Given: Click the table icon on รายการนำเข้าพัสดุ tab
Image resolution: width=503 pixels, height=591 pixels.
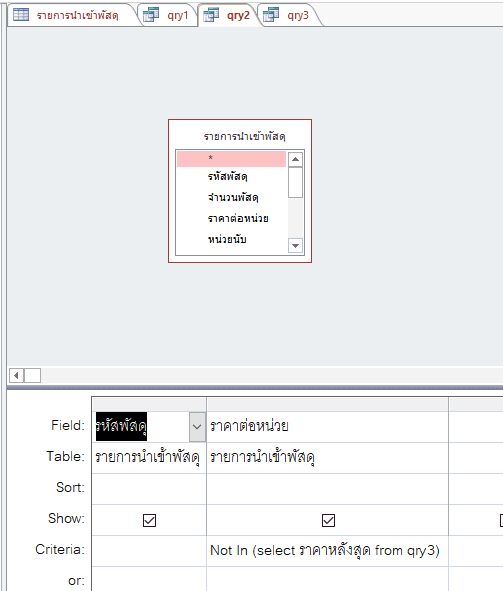Looking at the screenshot, I should (21, 15).
